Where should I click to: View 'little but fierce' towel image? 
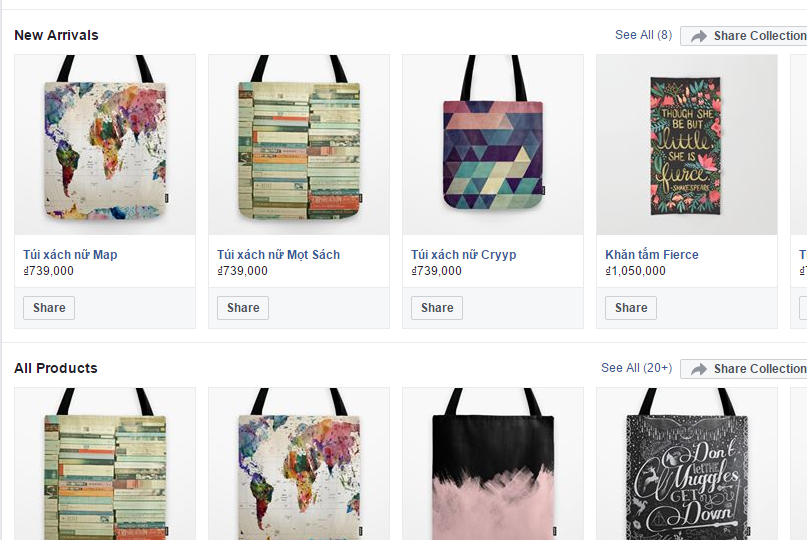[687, 145]
